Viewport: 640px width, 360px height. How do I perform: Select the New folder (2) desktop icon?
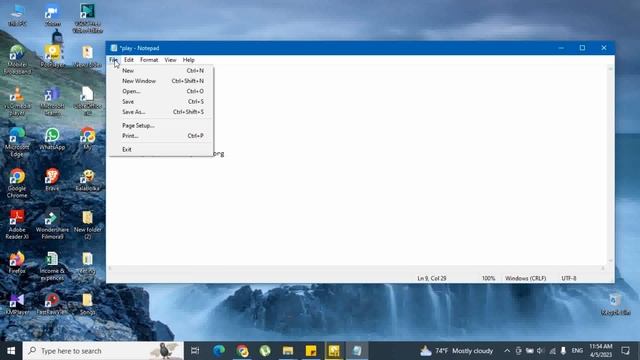pyautogui.click(x=87, y=224)
